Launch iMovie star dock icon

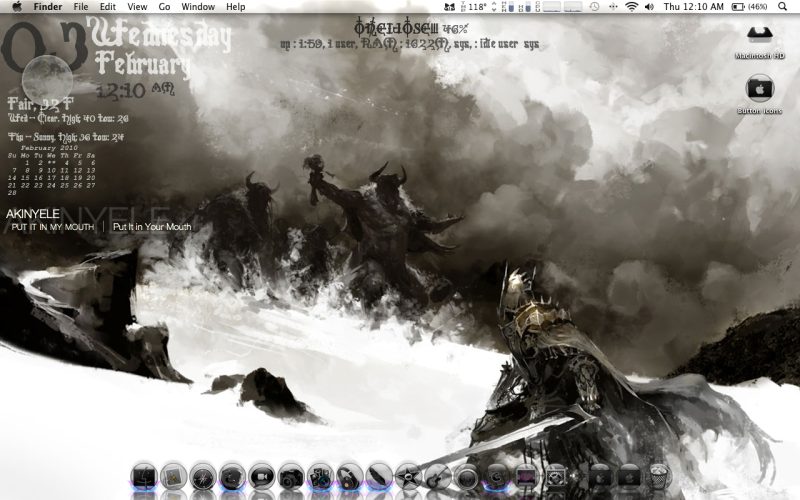coord(408,478)
